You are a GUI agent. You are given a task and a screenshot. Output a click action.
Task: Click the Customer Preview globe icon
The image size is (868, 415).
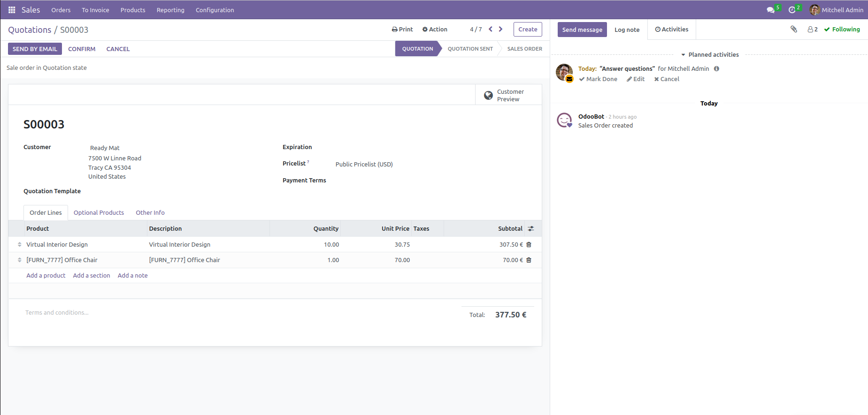click(x=488, y=95)
